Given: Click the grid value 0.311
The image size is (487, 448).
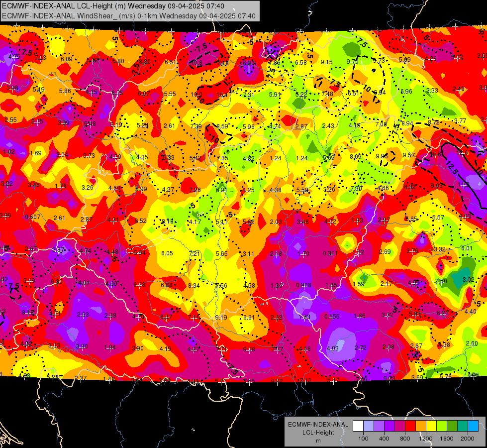Looking at the screenshot, I should pos(330,253).
